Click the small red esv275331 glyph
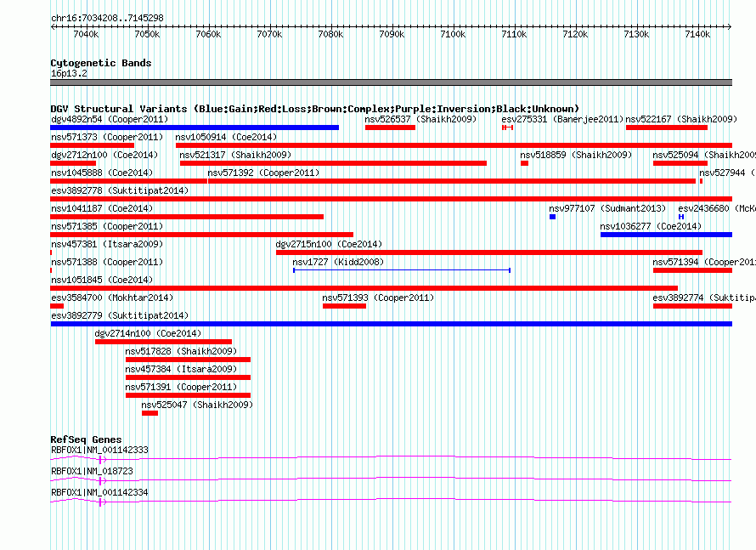756x550 pixels. tap(507, 128)
